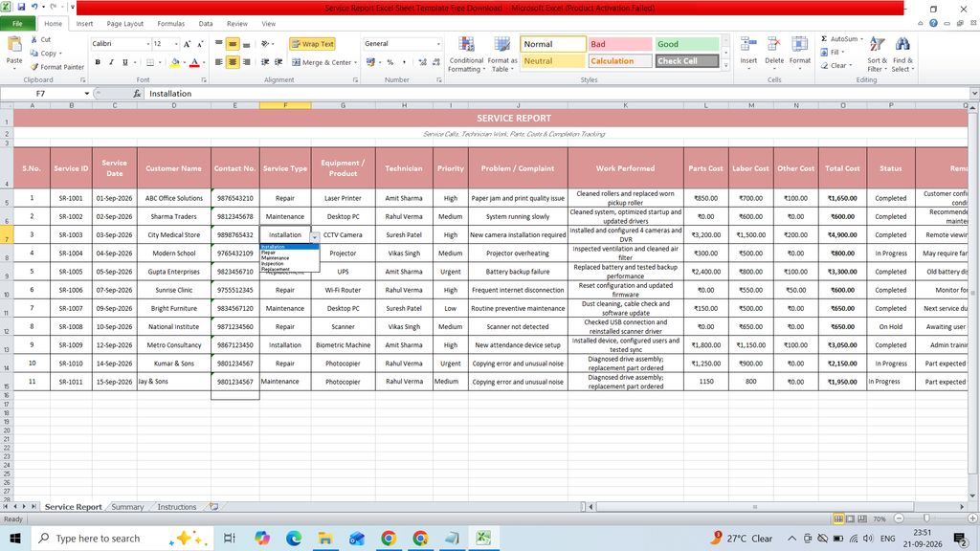Align text left
This screenshot has height=551, width=980.
(219, 62)
